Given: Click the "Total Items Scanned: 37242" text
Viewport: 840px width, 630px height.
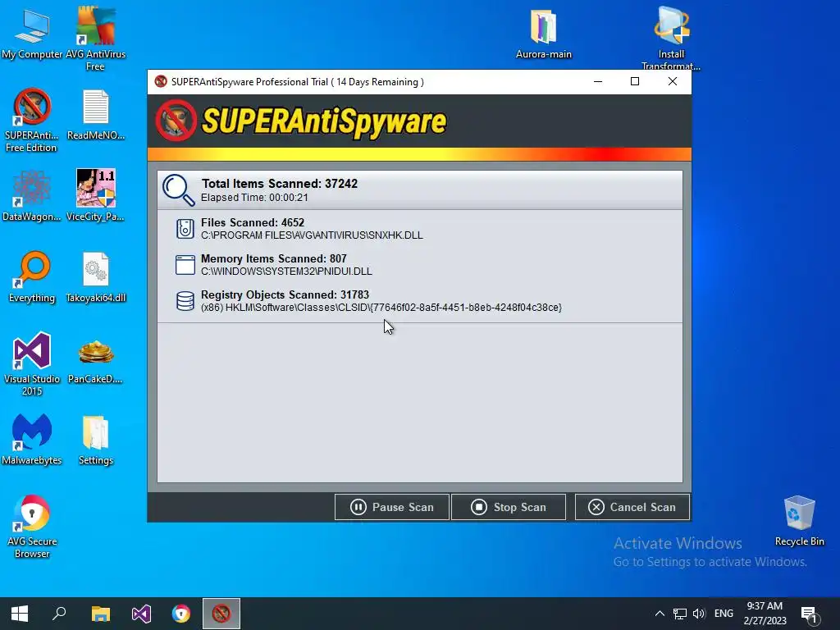Looking at the screenshot, I should click(279, 184).
